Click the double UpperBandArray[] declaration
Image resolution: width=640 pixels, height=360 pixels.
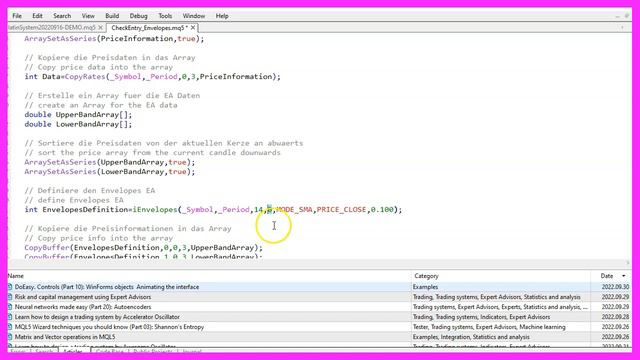78,115
